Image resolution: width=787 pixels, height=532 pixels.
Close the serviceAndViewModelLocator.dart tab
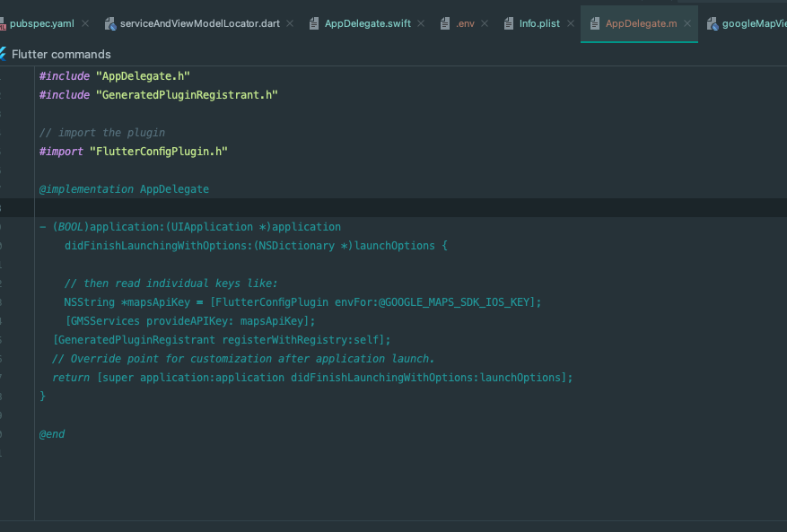coord(291,23)
